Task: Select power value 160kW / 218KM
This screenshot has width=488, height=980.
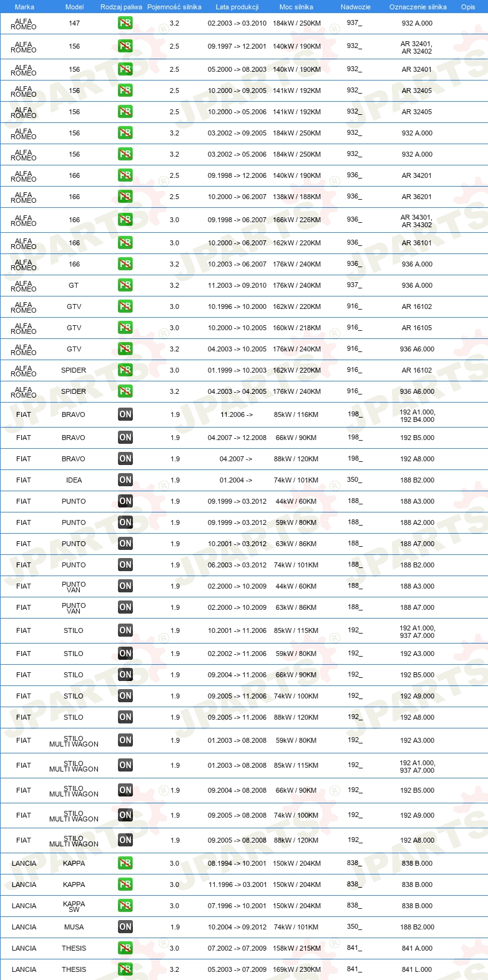Action: (297, 328)
